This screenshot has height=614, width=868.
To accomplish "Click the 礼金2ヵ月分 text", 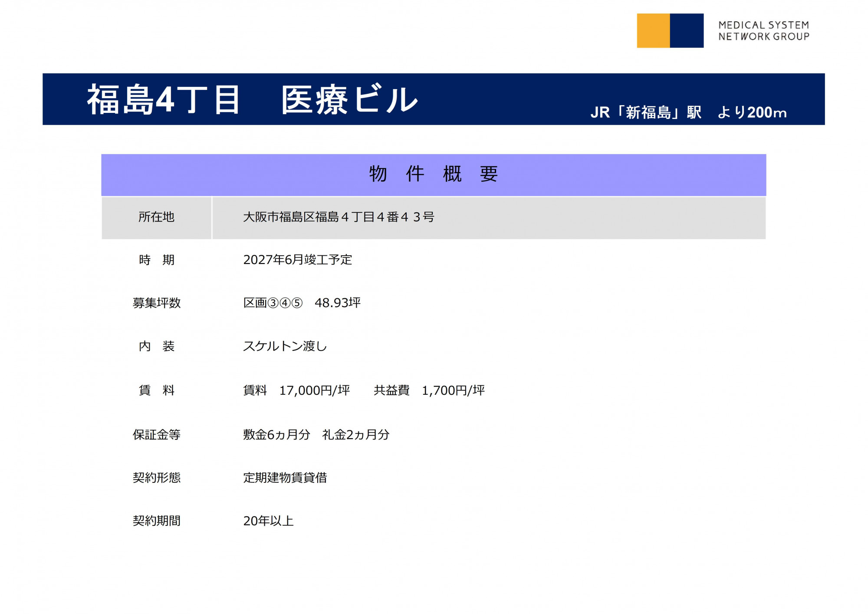I will (356, 435).
